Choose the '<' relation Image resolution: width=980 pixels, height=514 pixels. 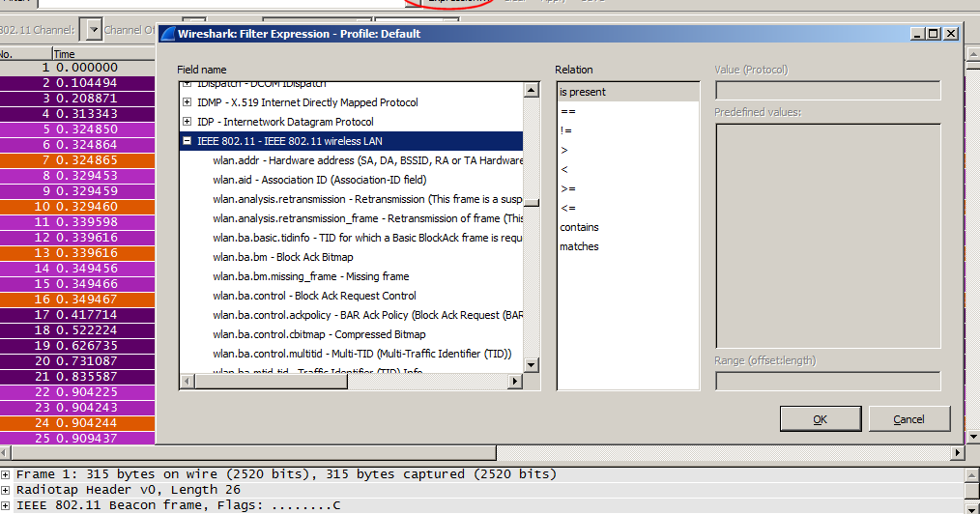click(627, 169)
